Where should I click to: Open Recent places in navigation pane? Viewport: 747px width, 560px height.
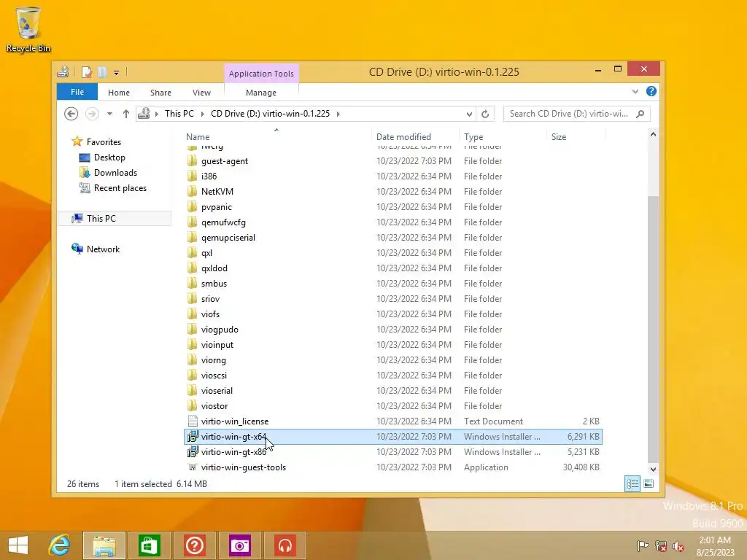[120, 188]
